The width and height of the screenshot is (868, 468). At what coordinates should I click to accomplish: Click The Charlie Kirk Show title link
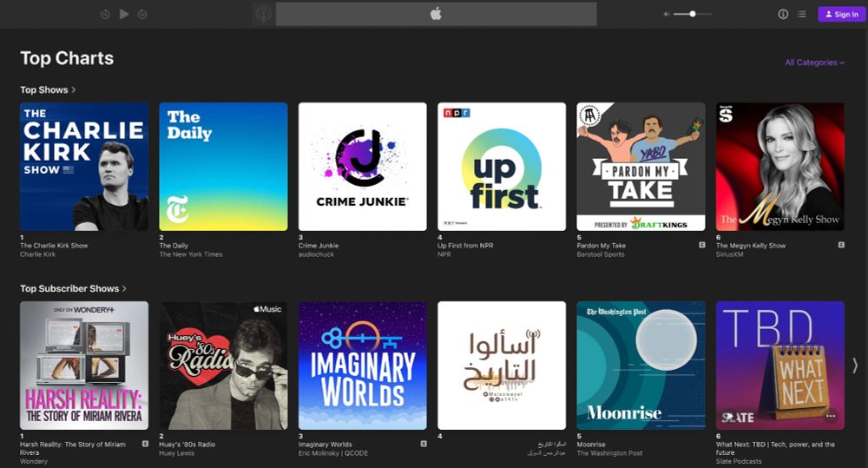click(x=54, y=246)
